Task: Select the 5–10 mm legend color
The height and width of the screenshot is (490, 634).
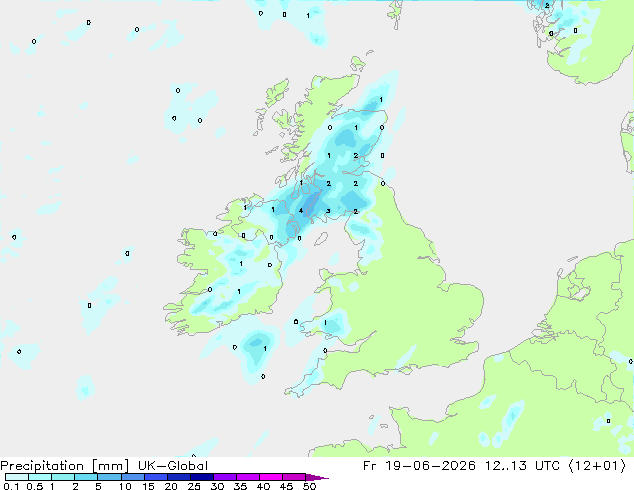Action: [x=109, y=477]
